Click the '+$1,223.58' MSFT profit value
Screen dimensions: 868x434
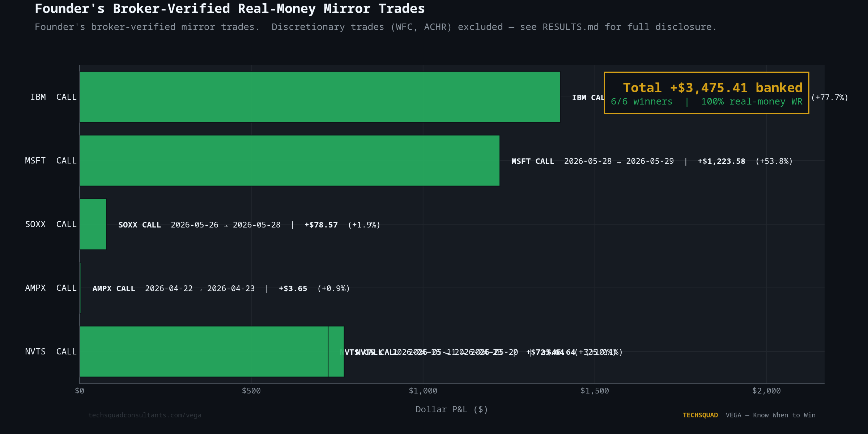pos(721,161)
